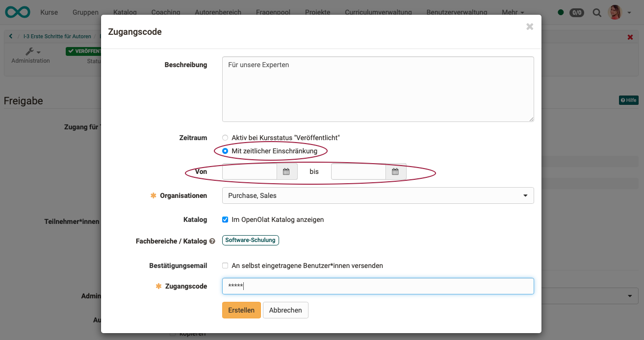The height and width of the screenshot is (340, 644).
Task: Uncheck 'Im OpenOlat Katalog anzeigen' checkbox
Action: [225, 219]
